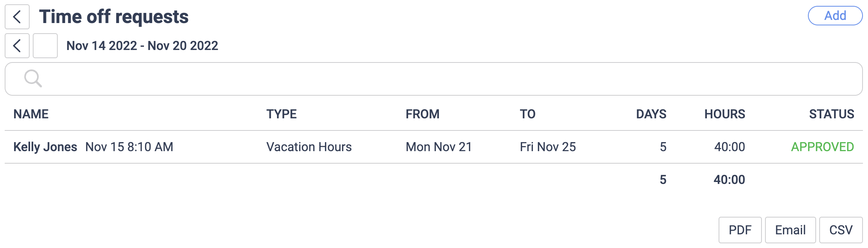Go to the previous week with the arrow
Screen dimensions: 868x248
(17, 46)
